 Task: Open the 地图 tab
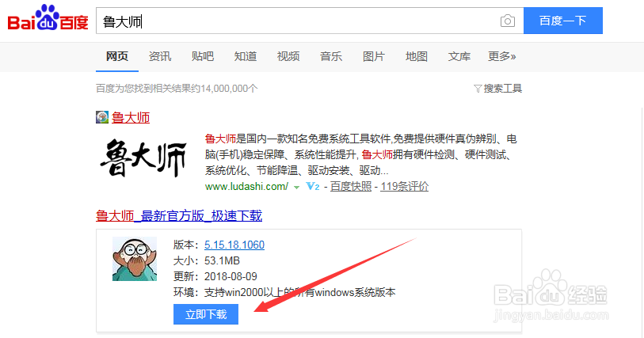tap(417, 56)
